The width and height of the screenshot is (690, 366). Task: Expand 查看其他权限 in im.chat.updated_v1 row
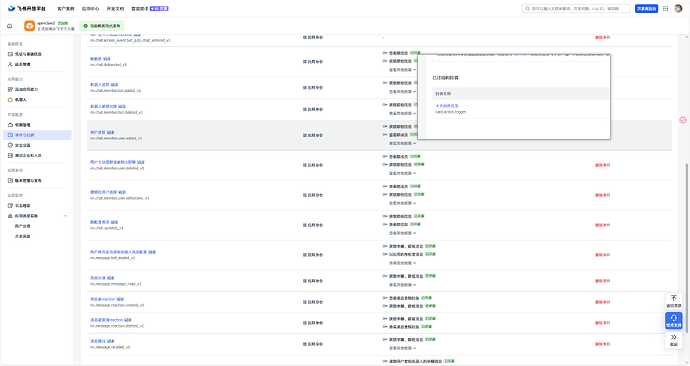click(x=402, y=233)
